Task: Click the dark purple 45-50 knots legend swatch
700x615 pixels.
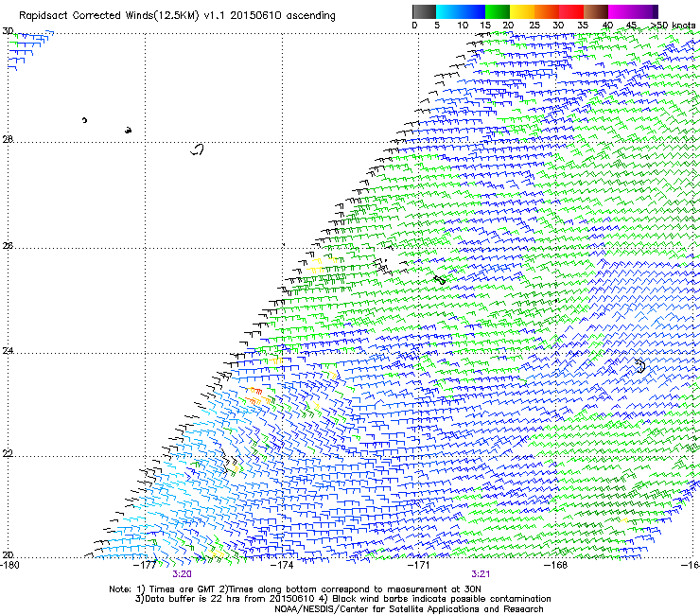Action: (645, 11)
